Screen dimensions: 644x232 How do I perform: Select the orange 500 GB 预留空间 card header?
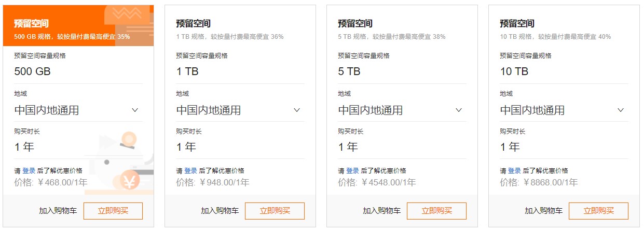tap(78, 26)
